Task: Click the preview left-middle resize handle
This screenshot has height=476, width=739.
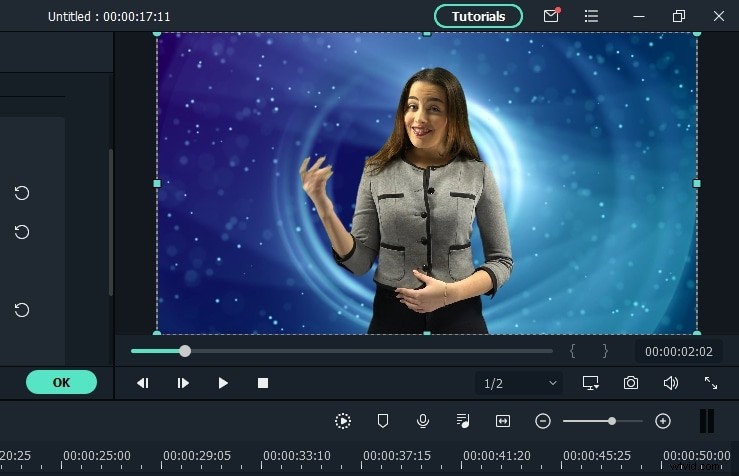Action: (157, 183)
